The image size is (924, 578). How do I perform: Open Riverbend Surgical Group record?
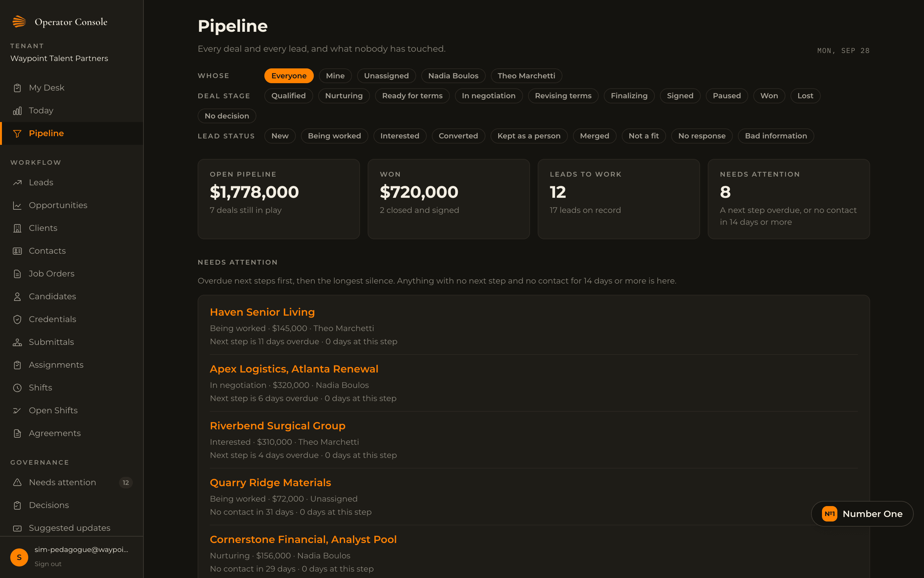tap(278, 426)
